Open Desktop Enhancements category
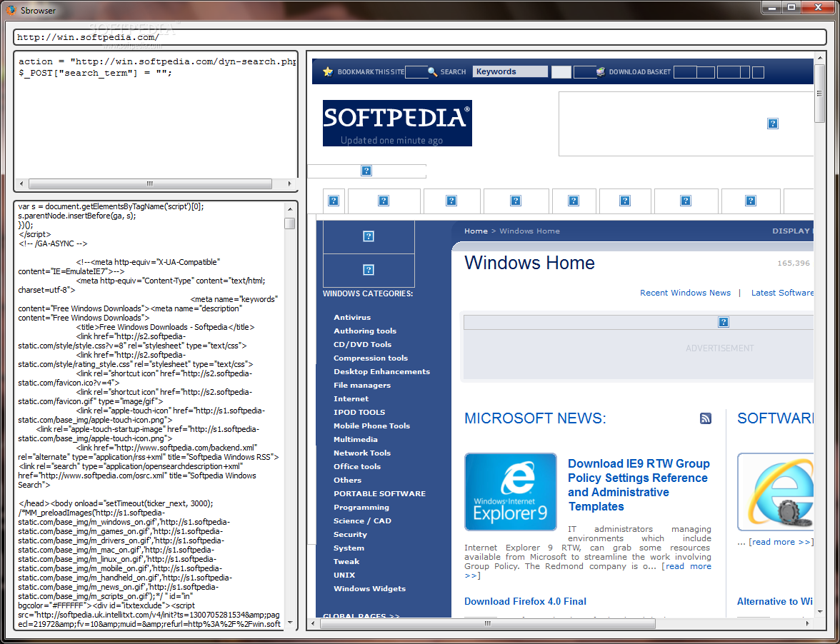The height and width of the screenshot is (644, 840). [x=381, y=371]
